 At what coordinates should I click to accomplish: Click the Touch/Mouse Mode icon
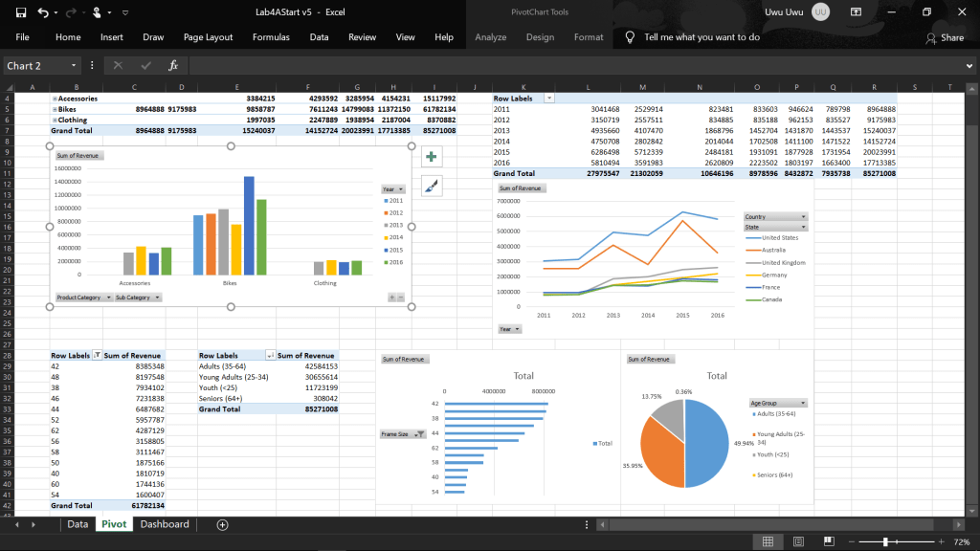tap(98, 12)
